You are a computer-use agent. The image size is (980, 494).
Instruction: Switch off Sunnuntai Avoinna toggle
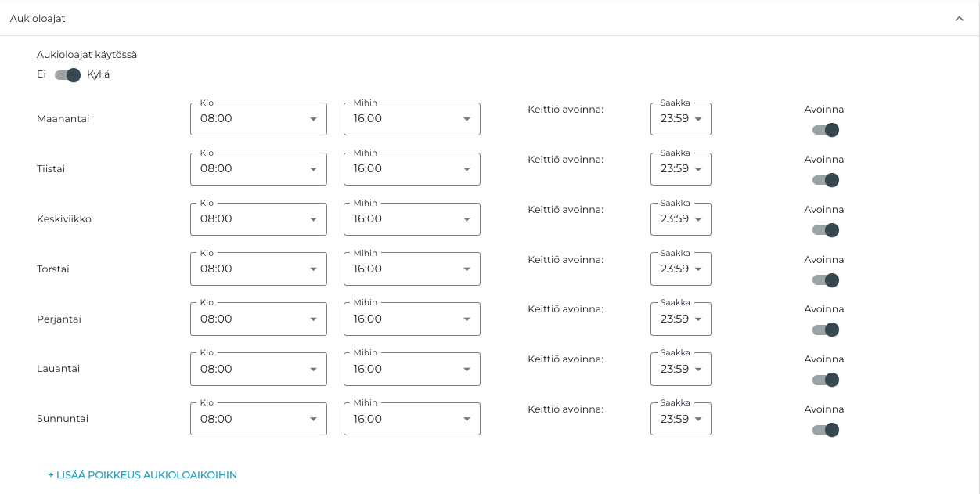[825, 430]
